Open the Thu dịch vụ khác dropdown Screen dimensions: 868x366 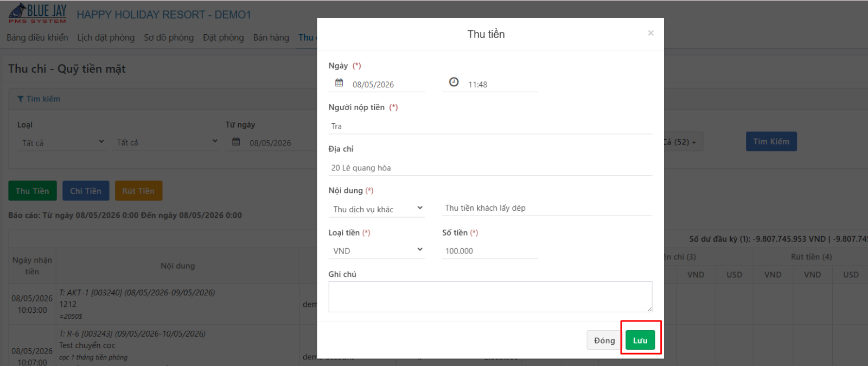coord(376,209)
